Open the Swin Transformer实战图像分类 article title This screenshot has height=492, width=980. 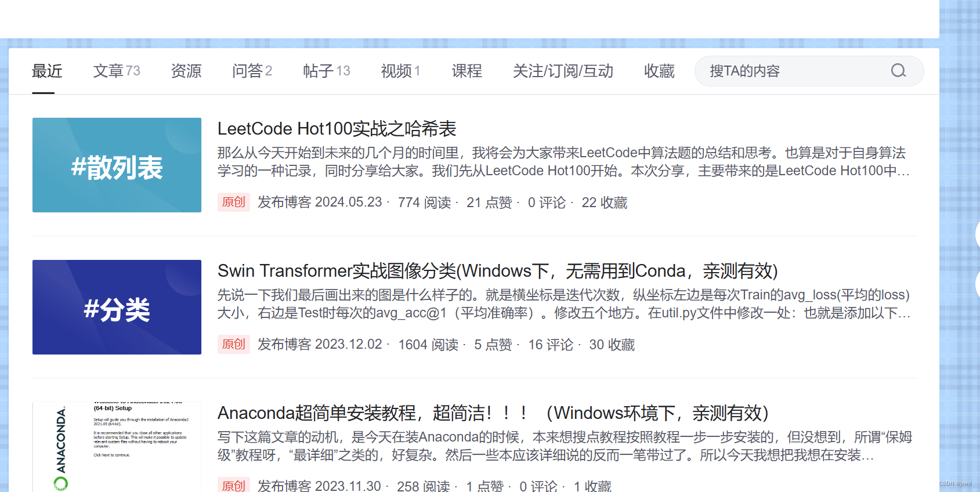click(x=498, y=270)
